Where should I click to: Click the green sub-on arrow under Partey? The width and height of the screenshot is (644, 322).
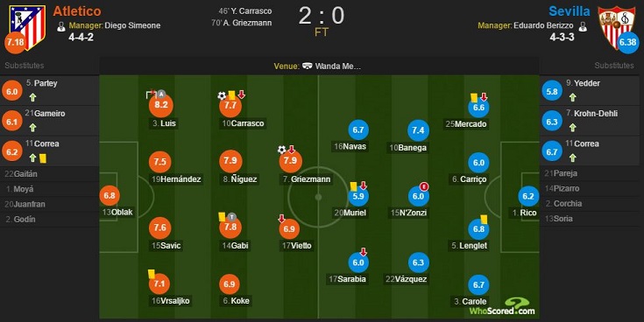tap(33, 97)
